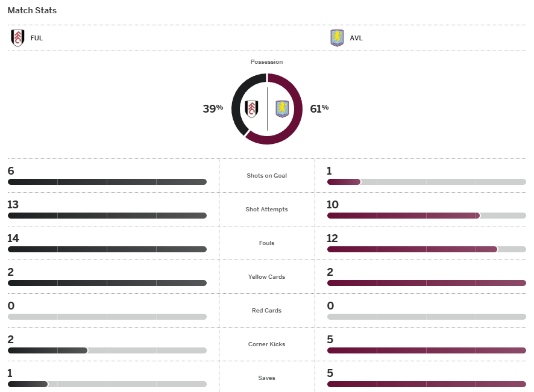Click the 61% Aston Villa possession value
The width and height of the screenshot is (534, 392).
(x=319, y=108)
